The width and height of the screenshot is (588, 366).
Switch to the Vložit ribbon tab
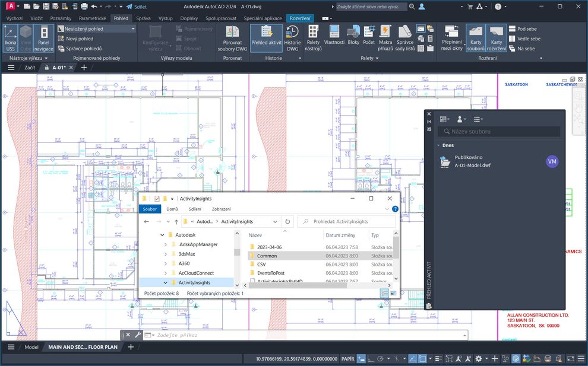pyautogui.click(x=36, y=18)
